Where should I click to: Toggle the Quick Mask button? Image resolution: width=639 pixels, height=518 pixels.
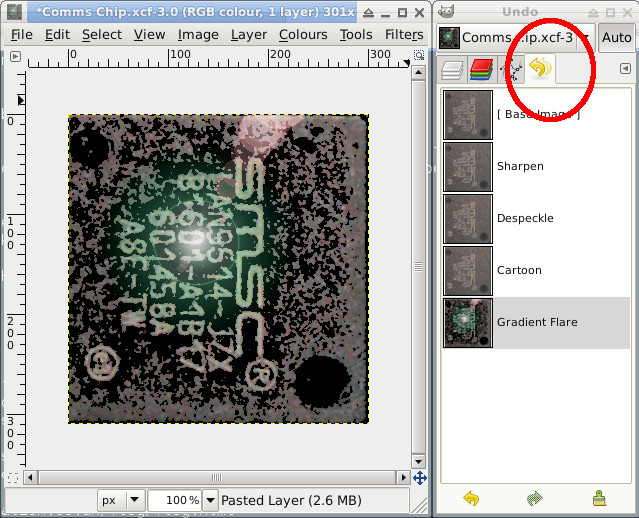click(x=13, y=478)
